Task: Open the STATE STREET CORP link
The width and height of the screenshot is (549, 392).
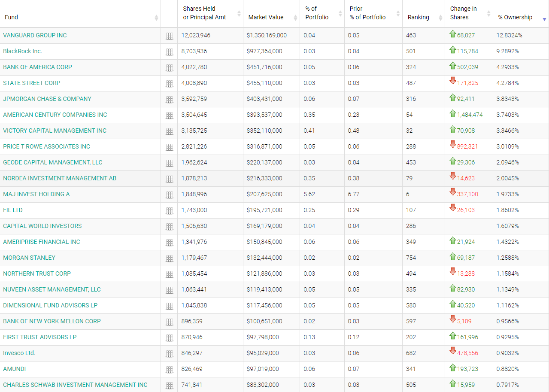Action: coord(32,83)
